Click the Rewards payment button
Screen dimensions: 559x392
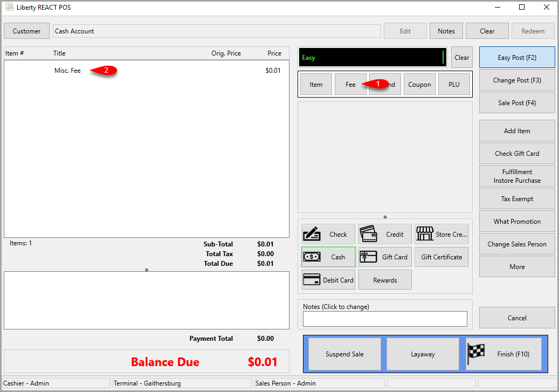[385, 280]
